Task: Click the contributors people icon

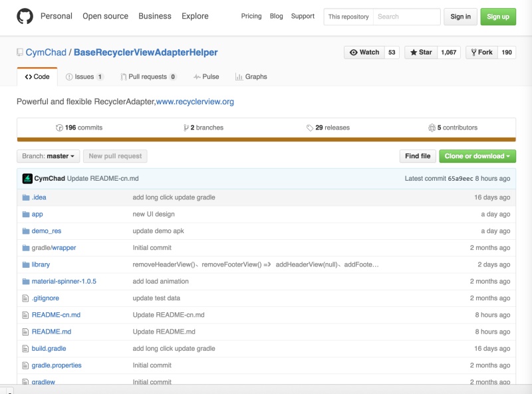Action: pos(432,128)
